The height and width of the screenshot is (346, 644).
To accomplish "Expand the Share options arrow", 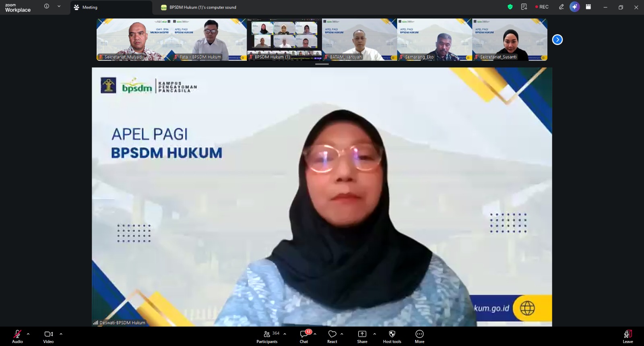I will [374, 334].
